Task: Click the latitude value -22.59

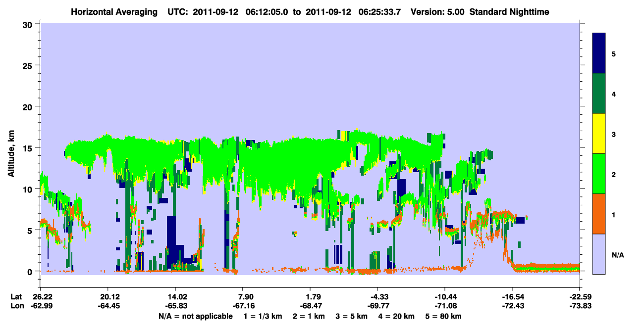Action: click(x=580, y=297)
